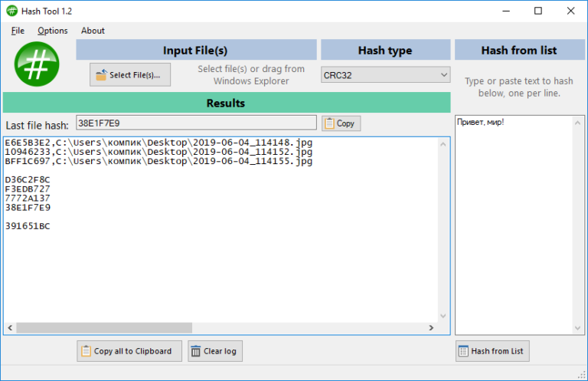Open the About menu

tap(93, 31)
